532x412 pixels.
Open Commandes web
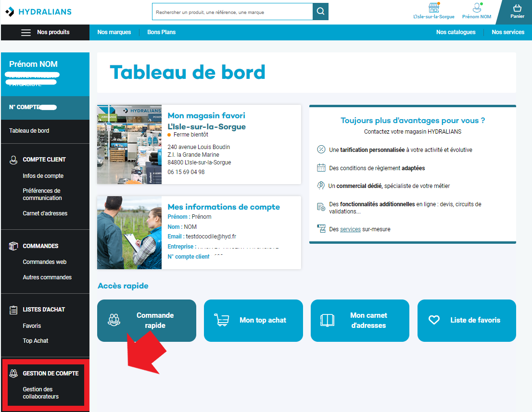[44, 262]
